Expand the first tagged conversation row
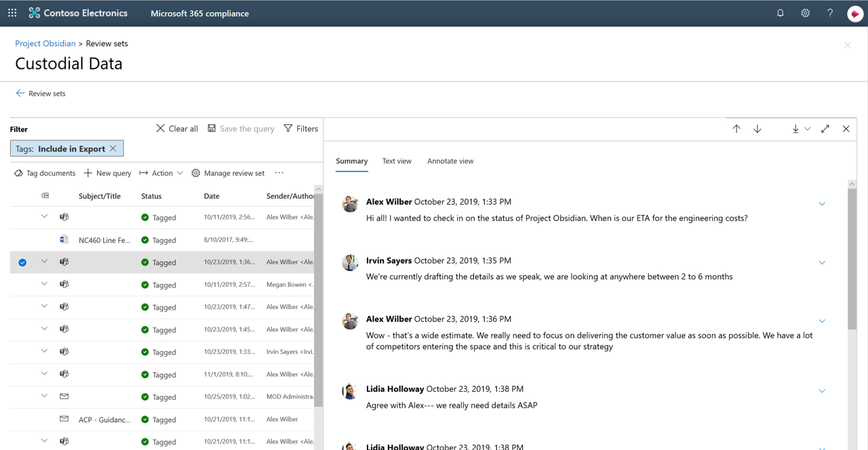This screenshot has width=868, height=450. pyautogui.click(x=44, y=216)
